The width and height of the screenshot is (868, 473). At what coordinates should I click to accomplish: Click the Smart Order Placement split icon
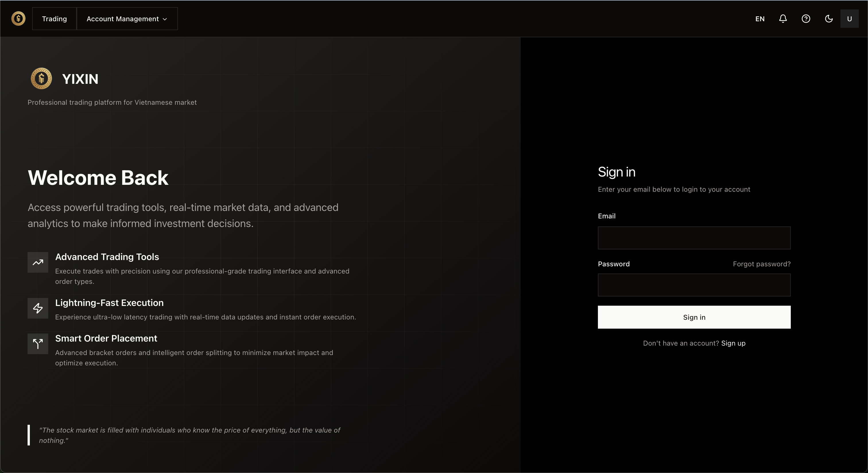pyautogui.click(x=38, y=344)
